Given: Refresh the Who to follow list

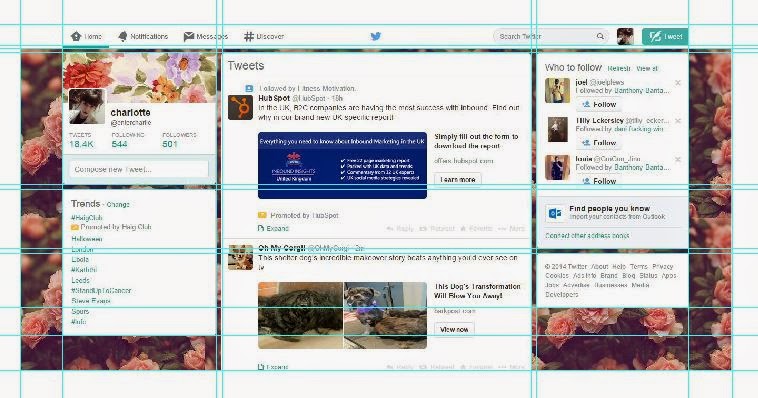Looking at the screenshot, I should click(x=619, y=69).
